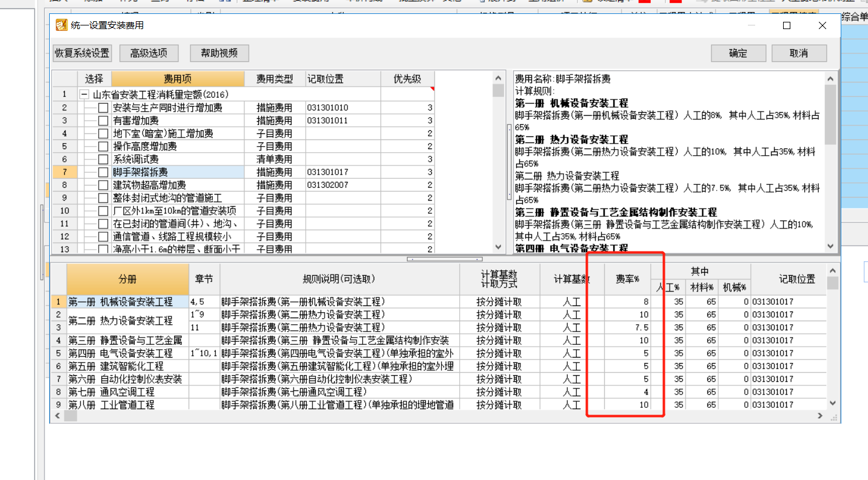Click the 按分摊计取 cell for 第一册 row
Screen dimensions: 868x480
coord(499,302)
